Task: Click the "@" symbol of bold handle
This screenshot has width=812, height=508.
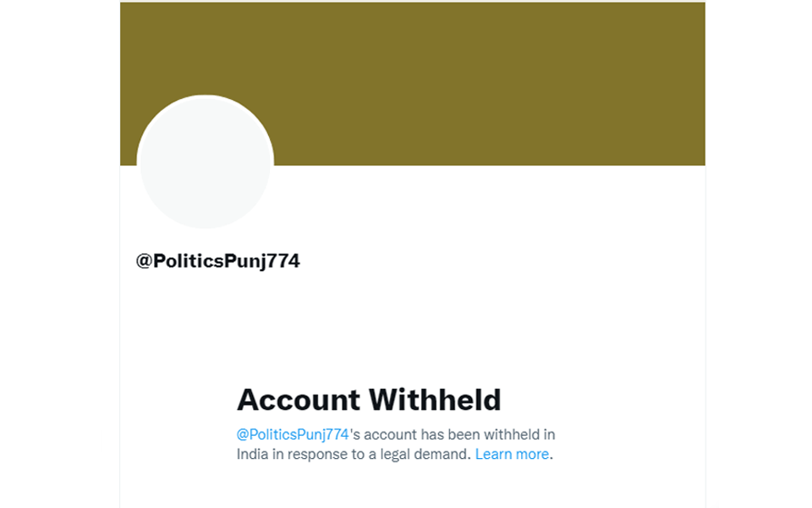Action: point(143,261)
